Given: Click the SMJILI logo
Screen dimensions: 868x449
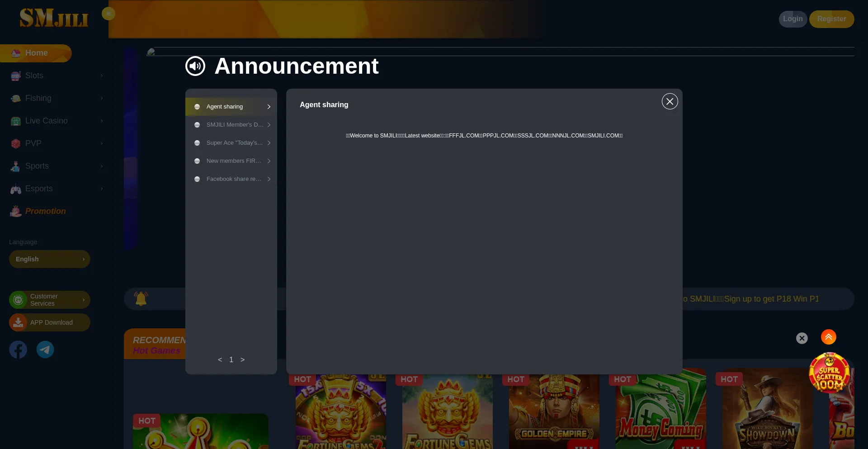Looking at the screenshot, I should 54,19.
